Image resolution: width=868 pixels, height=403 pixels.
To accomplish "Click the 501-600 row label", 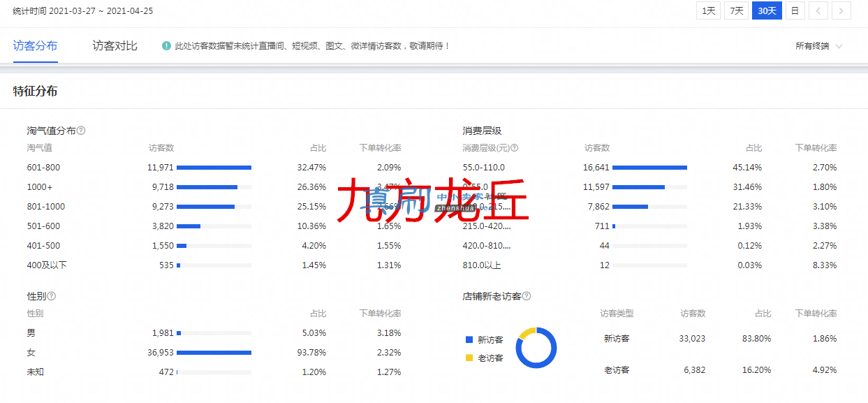I will click(x=44, y=226).
